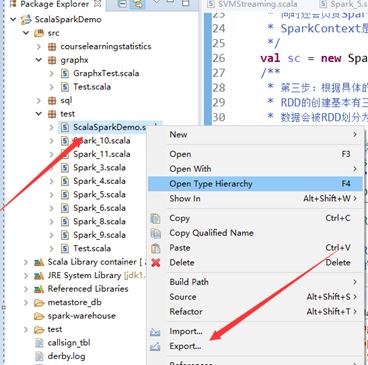Click the Copy icon in context menu
Screen dimensions: 368x365
155,218
